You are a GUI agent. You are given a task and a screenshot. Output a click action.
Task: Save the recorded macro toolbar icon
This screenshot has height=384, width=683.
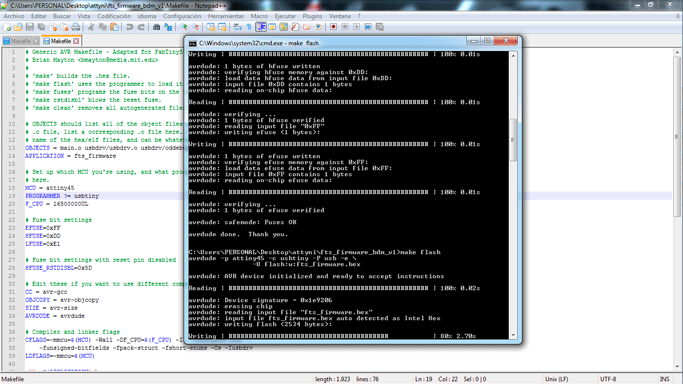coord(380,27)
